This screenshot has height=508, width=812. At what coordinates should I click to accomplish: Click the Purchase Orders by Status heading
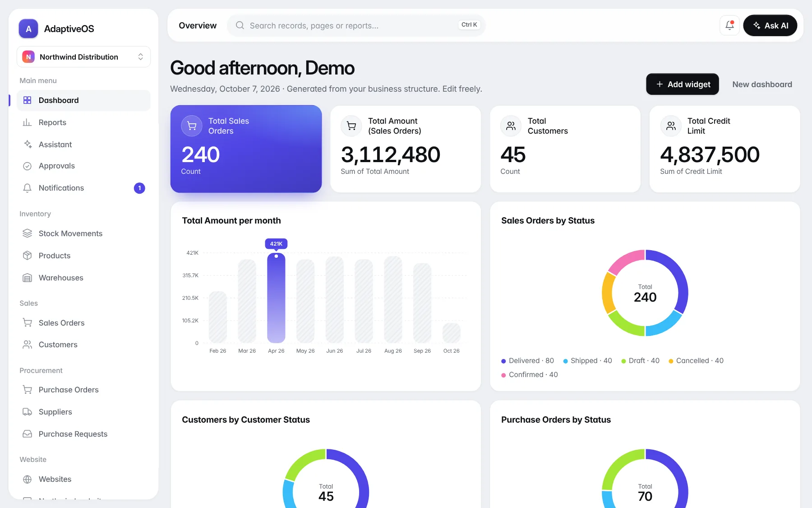click(556, 419)
